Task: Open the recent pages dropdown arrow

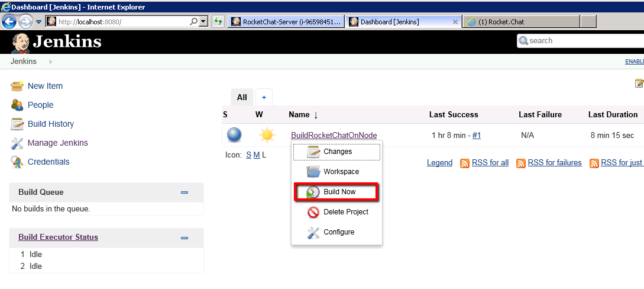Action: [x=39, y=21]
